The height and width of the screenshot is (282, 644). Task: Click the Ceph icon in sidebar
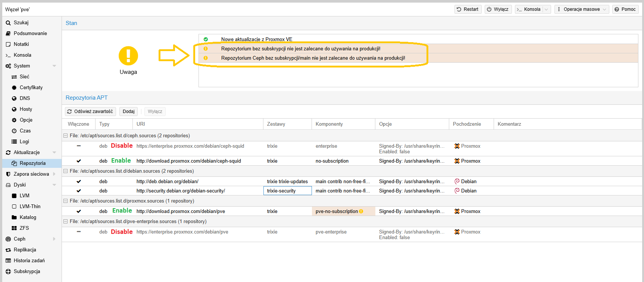(x=8, y=239)
